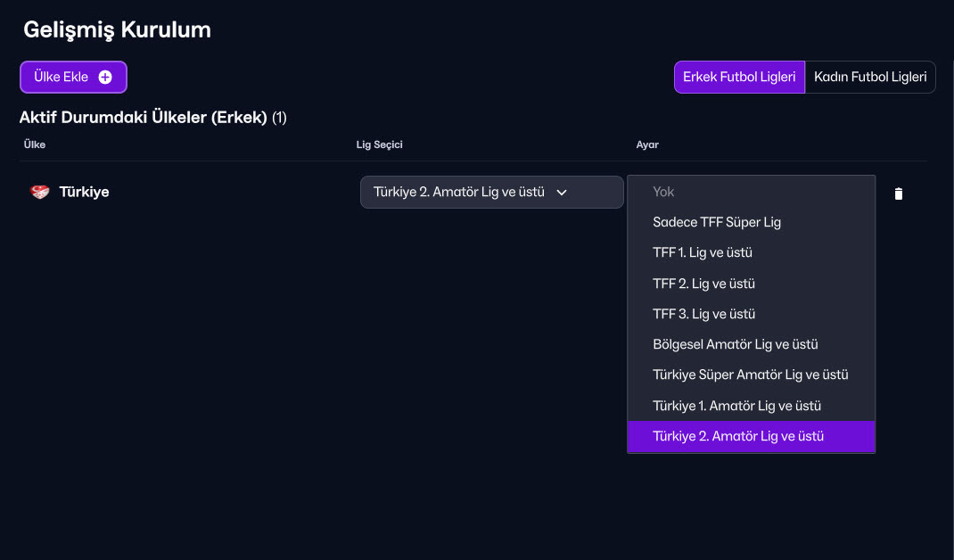The width and height of the screenshot is (954, 560).
Task: Pick "TFF 2. Lig ve üstü"
Action: (x=703, y=284)
